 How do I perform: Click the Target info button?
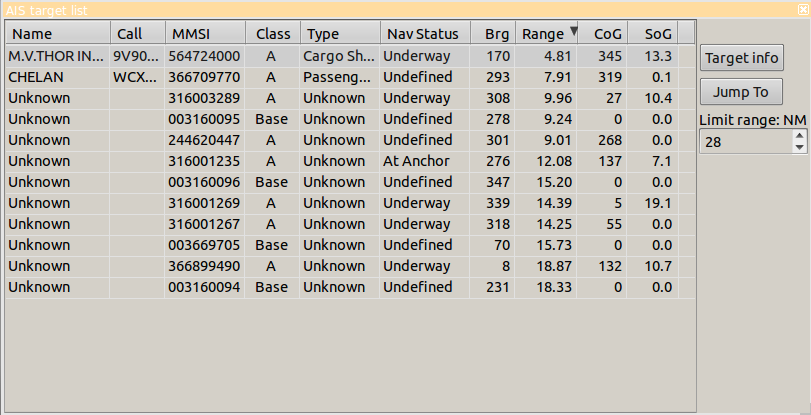point(741,56)
